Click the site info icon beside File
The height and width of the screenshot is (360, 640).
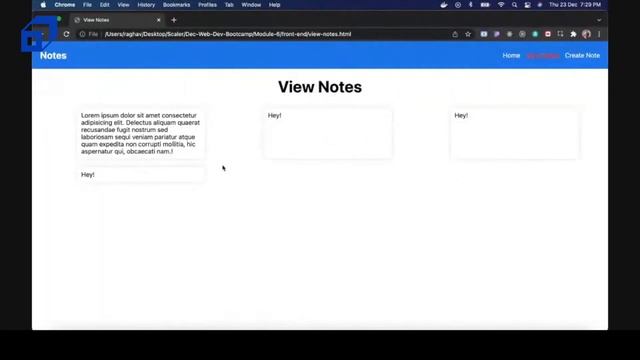tap(82, 34)
